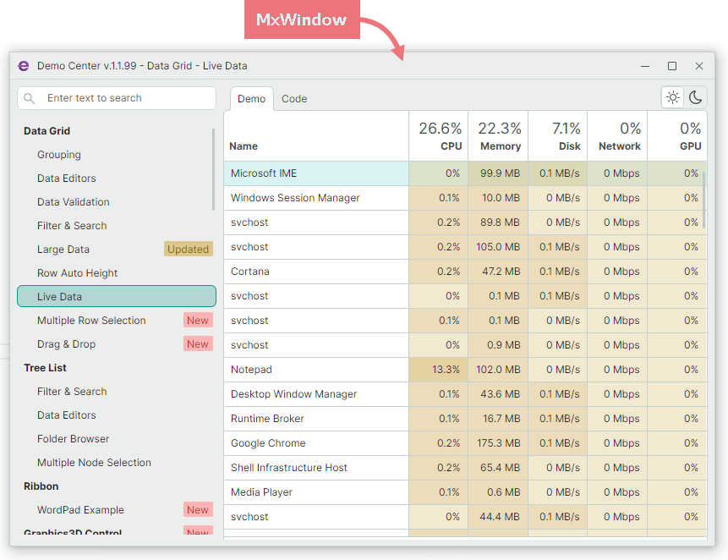
Task: Switch to dark theme with the moon icon
Action: (695, 97)
